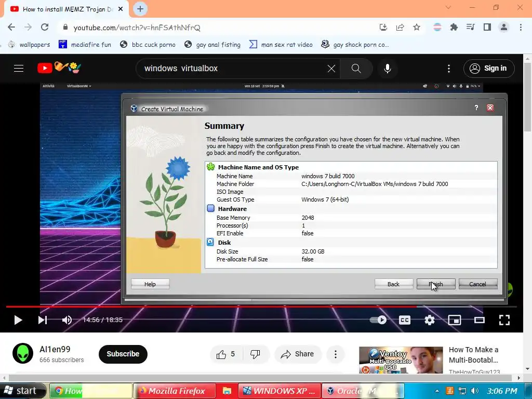Toggle closed captions
The height and width of the screenshot is (399, 532).
tap(404, 320)
